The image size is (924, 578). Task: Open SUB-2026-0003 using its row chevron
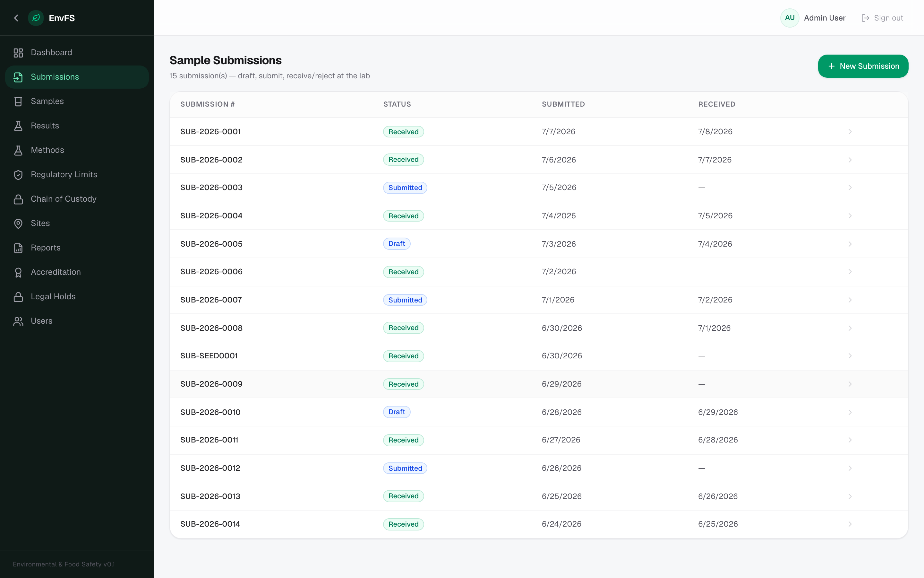click(850, 188)
